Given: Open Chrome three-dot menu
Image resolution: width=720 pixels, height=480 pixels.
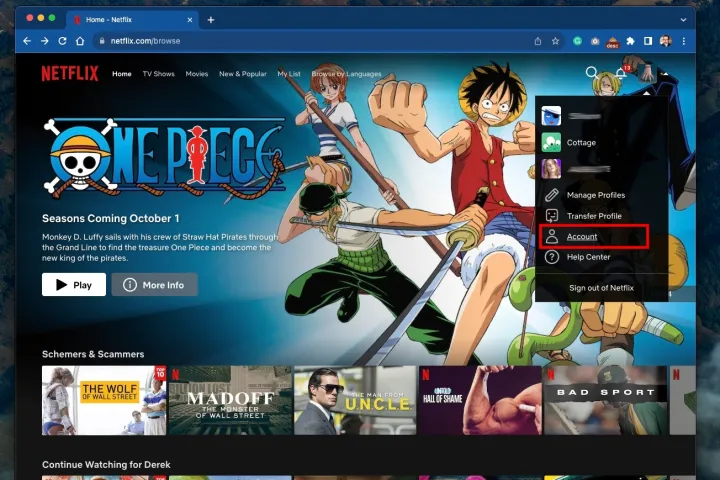Looking at the screenshot, I should (x=684, y=41).
